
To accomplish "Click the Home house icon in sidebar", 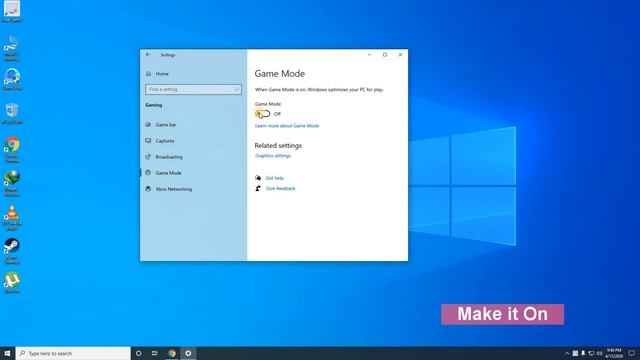I will [x=149, y=74].
